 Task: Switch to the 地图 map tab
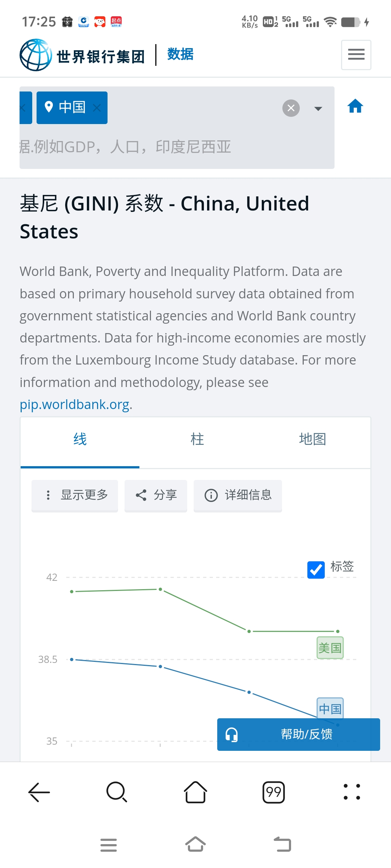pos(312,439)
